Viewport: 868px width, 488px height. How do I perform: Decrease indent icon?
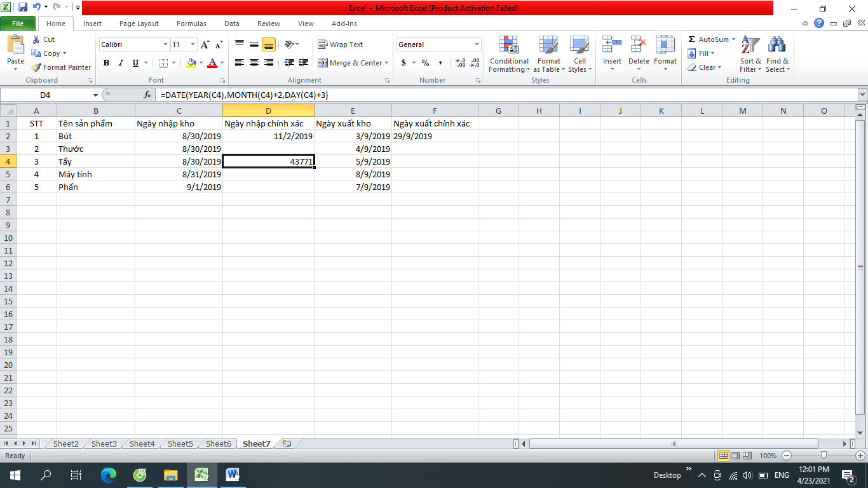click(289, 63)
